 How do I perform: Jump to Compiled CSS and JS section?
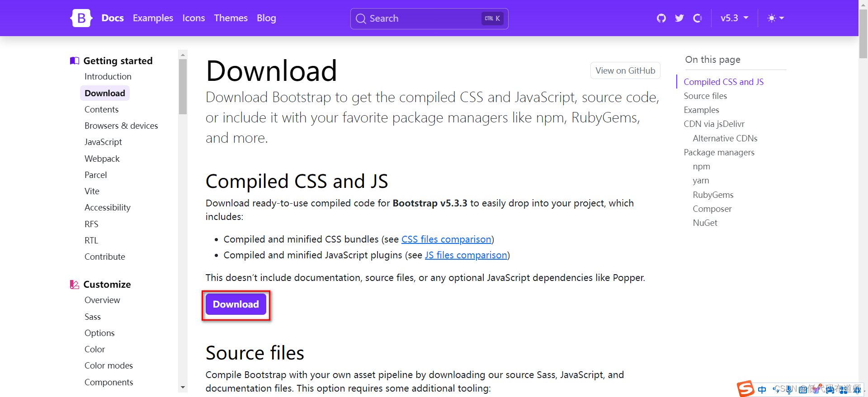723,82
